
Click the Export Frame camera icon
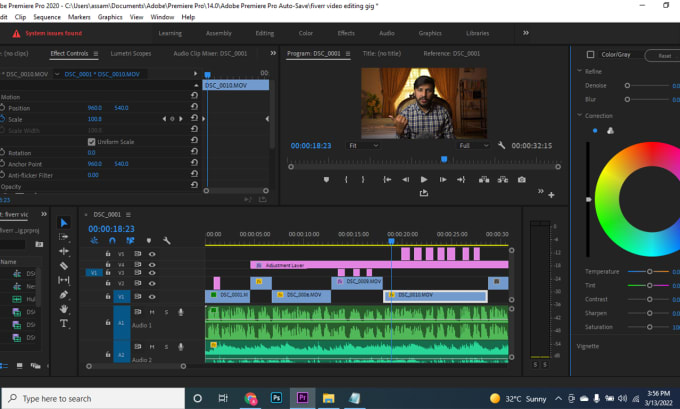click(522, 180)
